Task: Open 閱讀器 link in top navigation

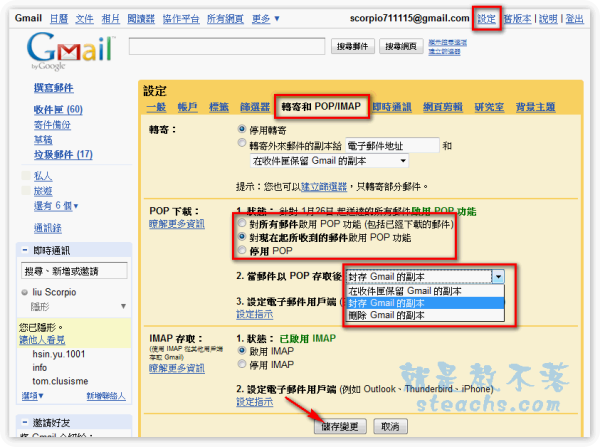Action: tap(141, 18)
